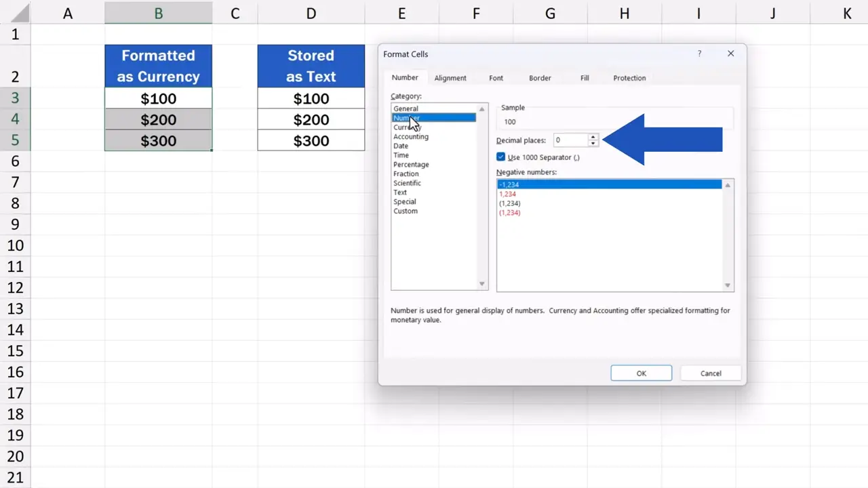
Task: Choose the Percentage category
Action: (x=411, y=164)
